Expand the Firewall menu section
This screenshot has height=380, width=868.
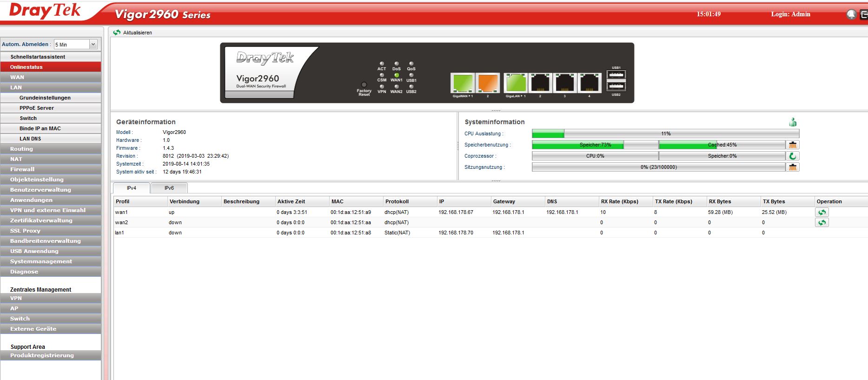pos(51,169)
